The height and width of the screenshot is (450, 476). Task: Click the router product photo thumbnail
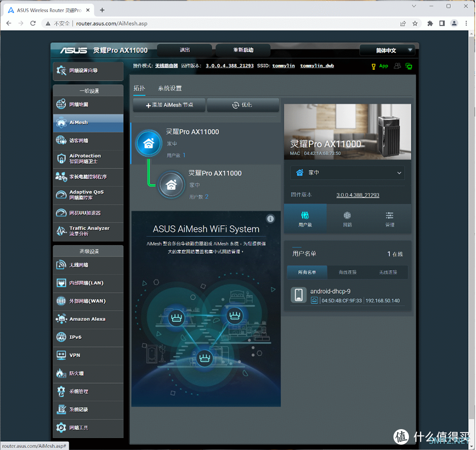point(348,132)
